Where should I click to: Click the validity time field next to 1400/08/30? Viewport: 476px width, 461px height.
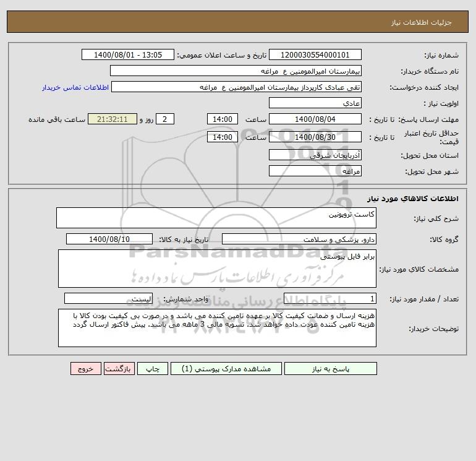pyautogui.click(x=222, y=137)
